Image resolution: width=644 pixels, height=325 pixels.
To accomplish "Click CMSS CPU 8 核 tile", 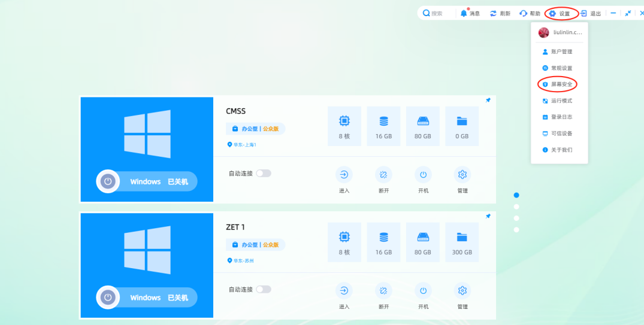I will click(x=344, y=126).
